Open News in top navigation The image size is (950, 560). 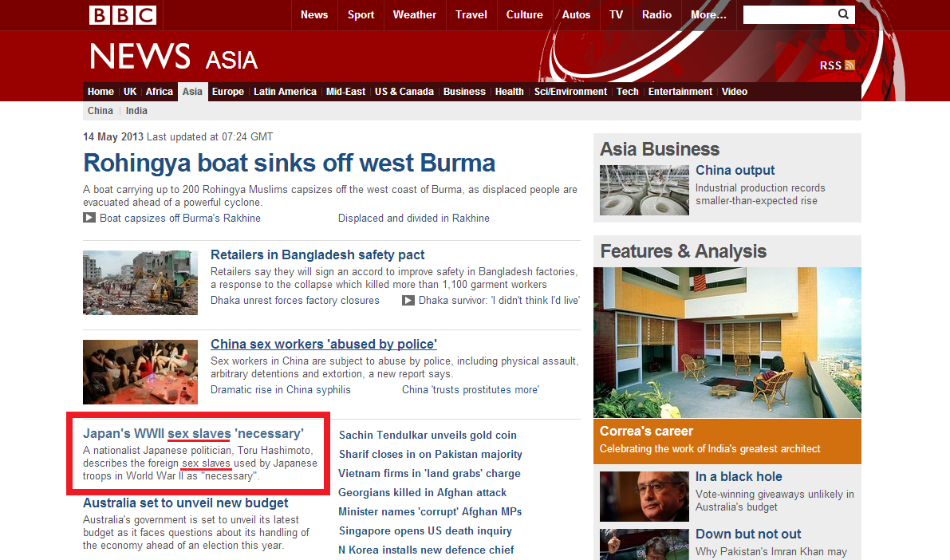click(313, 14)
